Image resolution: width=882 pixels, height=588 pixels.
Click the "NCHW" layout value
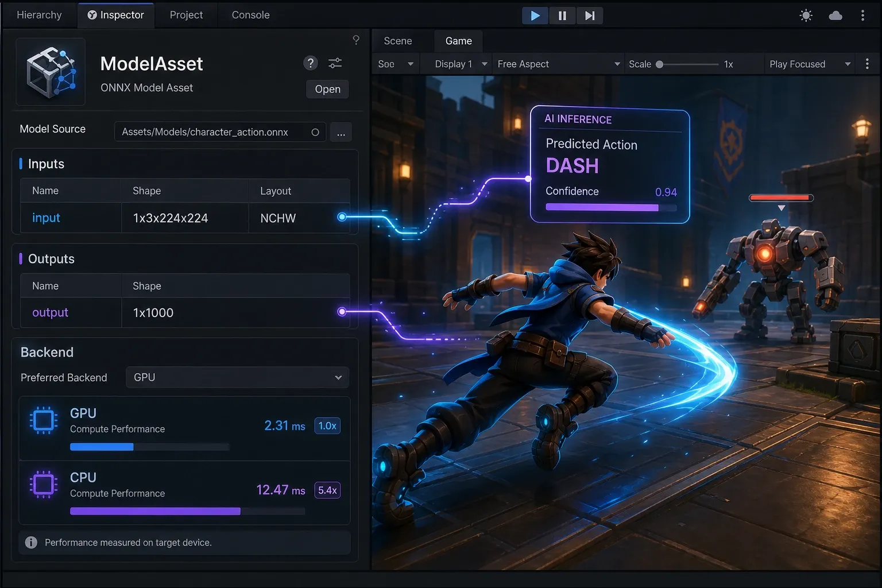click(278, 218)
